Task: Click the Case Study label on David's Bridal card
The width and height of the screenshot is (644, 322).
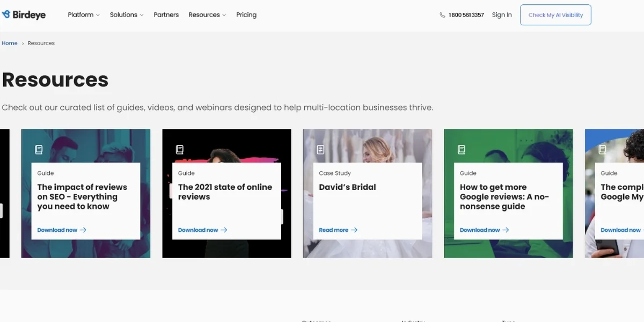Action: tap(335, 173)
